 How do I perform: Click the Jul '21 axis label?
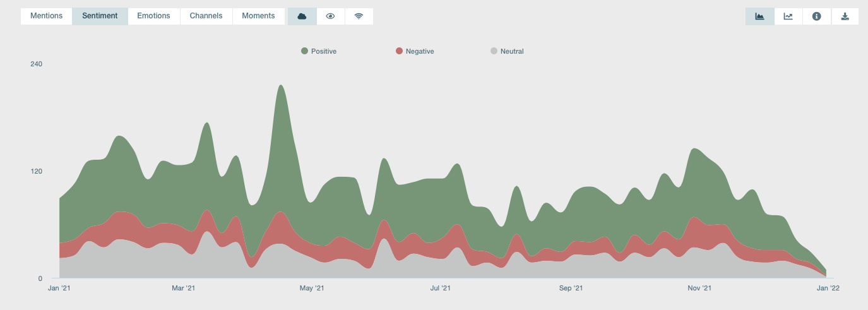pyautogui.click(x=440, y=289)
